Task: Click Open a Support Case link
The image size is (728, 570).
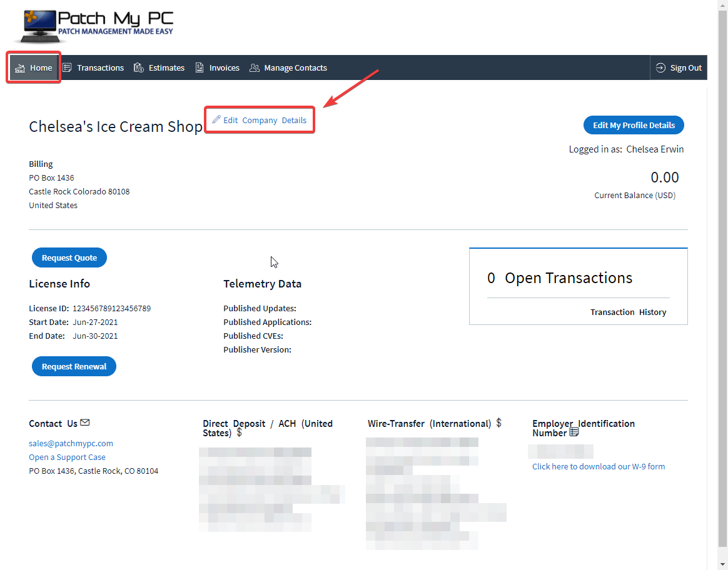Action: coord(67,457)
